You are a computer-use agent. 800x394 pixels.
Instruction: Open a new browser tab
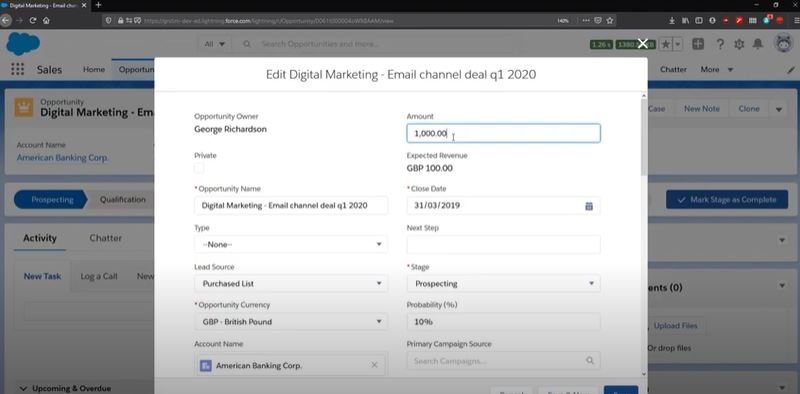[98, 5]
